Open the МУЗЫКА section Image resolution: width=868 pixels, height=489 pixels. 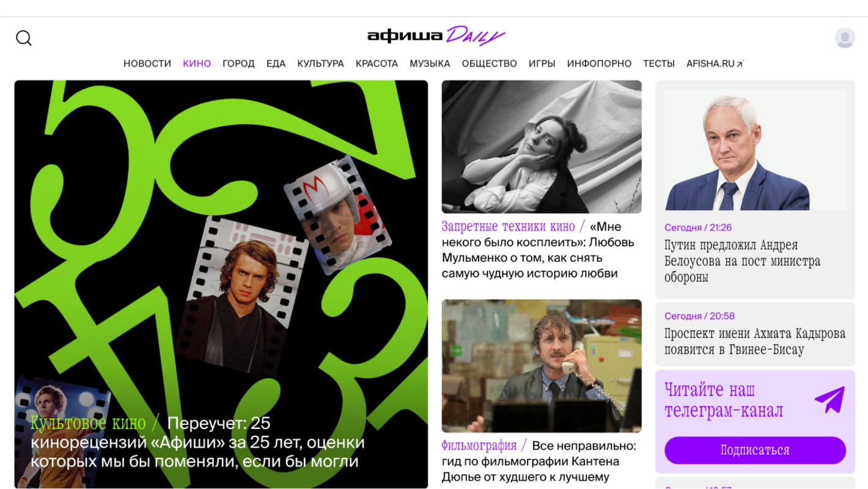pyautogui.click(x=430, y=64)
